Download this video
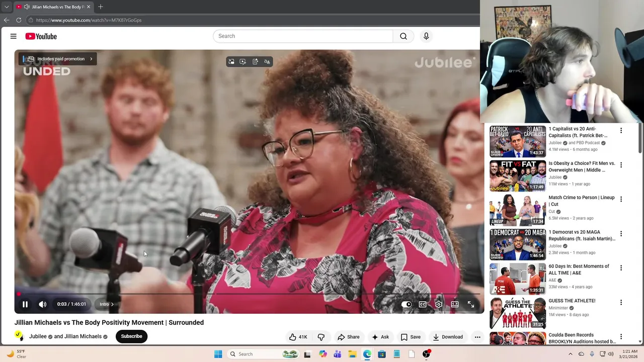644x362 pixels. click(448, 337)
